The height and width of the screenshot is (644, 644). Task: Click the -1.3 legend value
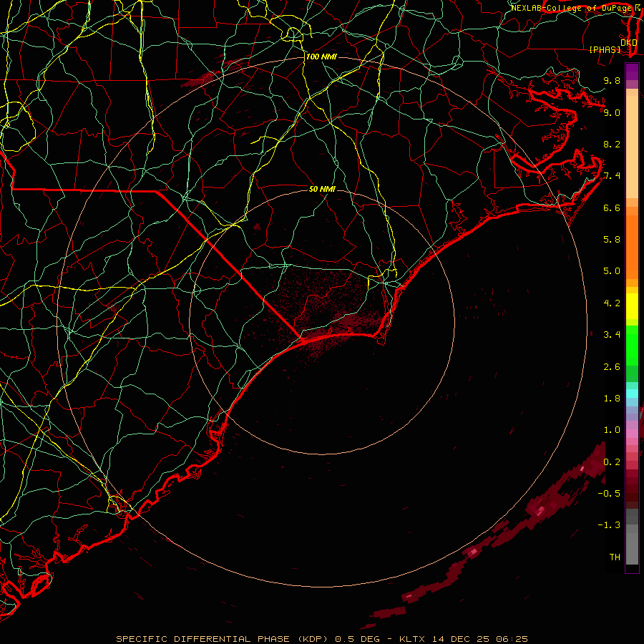(x=609, y=525)
